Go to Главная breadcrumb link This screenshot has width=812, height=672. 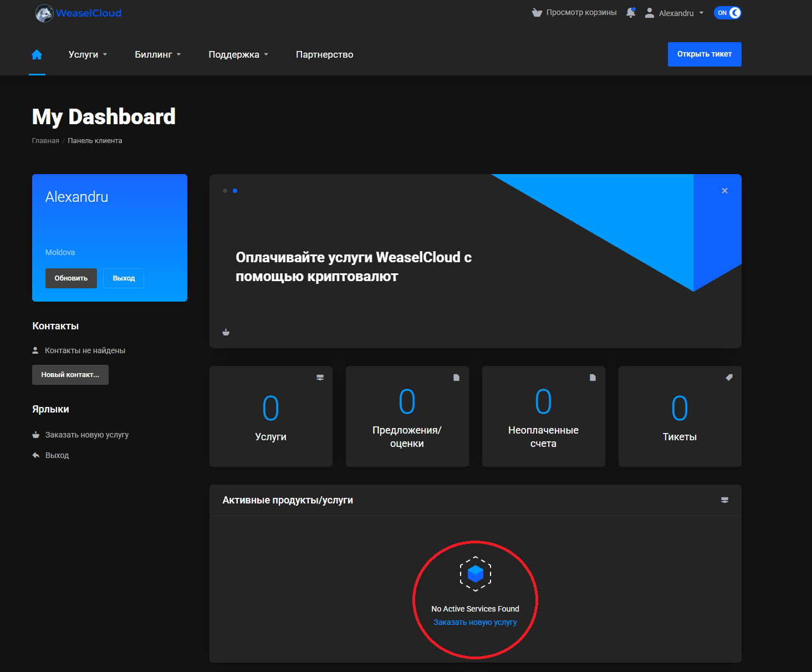point(45,141)
